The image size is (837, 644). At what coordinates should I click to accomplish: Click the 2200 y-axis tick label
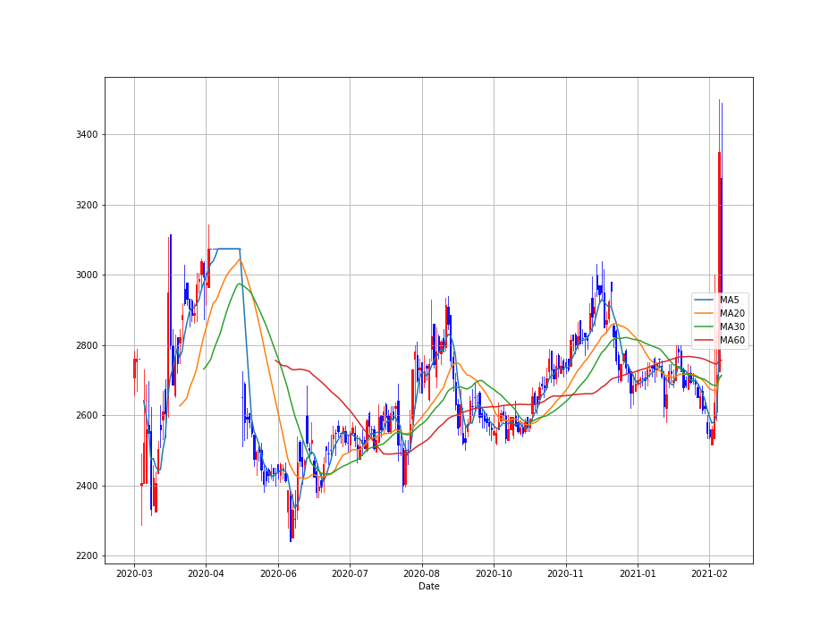point(88,555)
